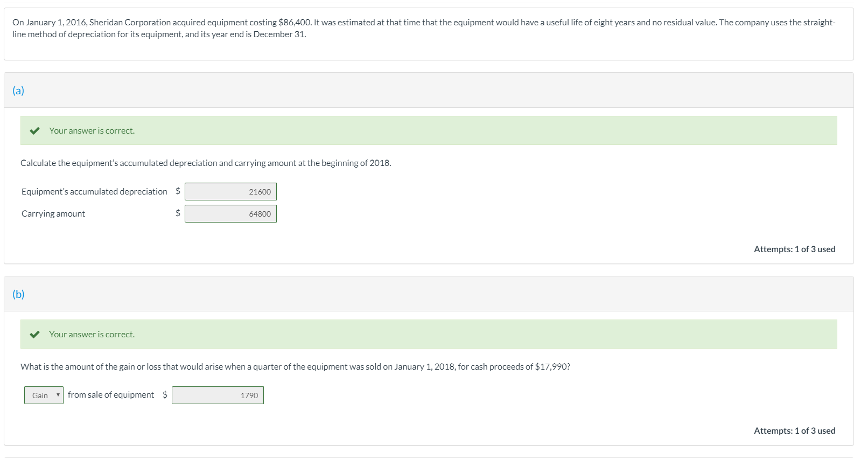Open section (b) by clicking its header
The height and width of the screenshot is (458, 868).
pos(18,294)
